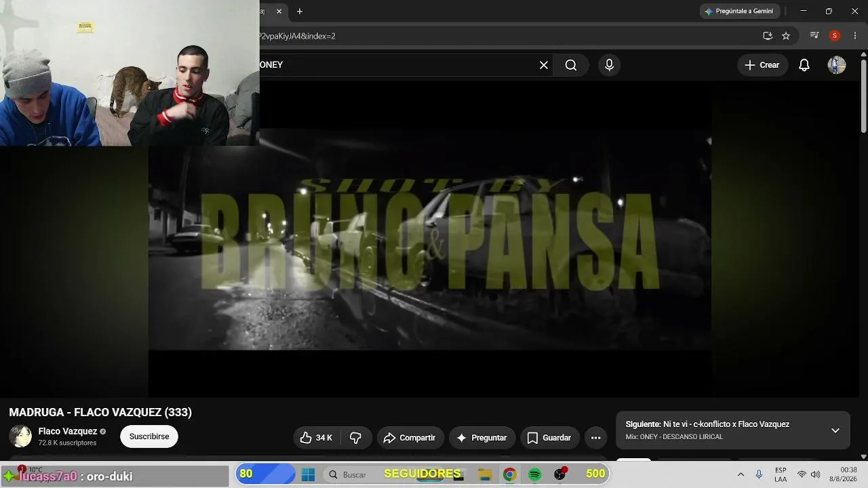Like the video with 34 K likes
Image resolution: width=868 pixels, height=488 pixels.
pyautogui.click(x=316, y=438)
